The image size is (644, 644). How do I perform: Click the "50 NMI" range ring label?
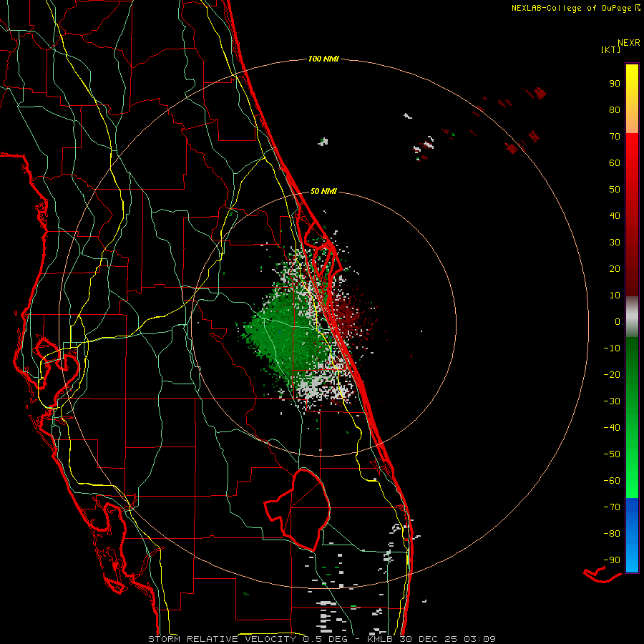pyautogui.click(x=323, y=191)
